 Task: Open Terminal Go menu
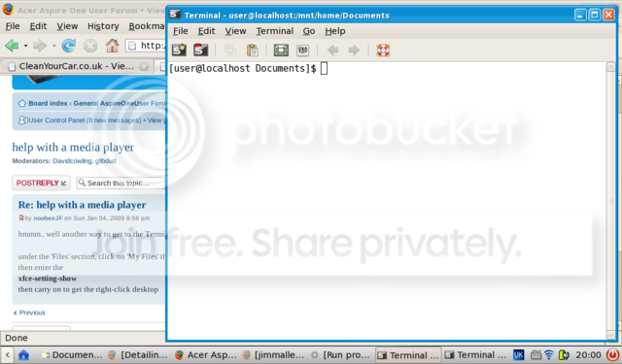[309, 31]
